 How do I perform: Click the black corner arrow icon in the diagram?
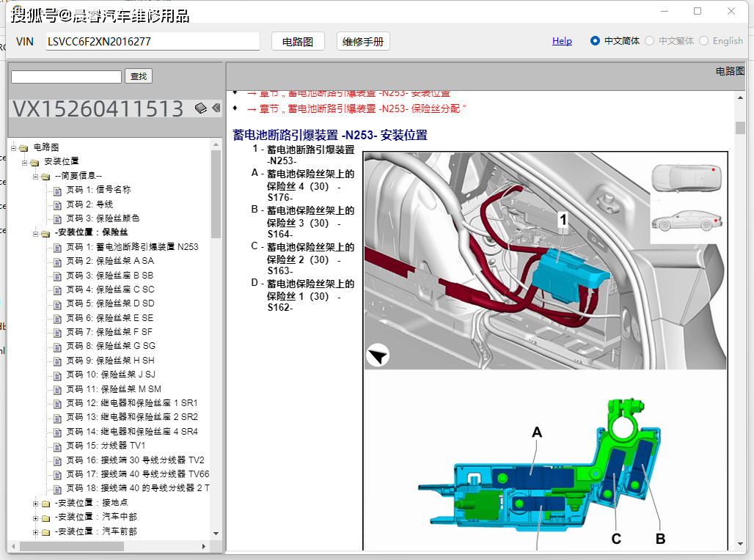[x=377, y=355]
